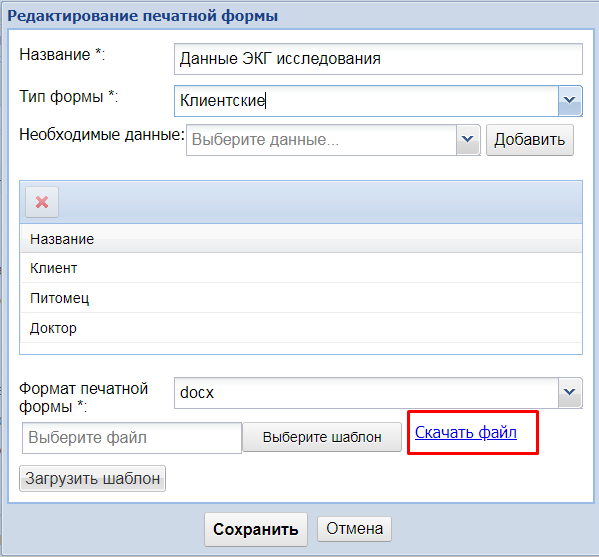Image resolution: width=599 pixels, height=557 pixels.
Task: Click the Выберите шаблон button
Action: point(322,437)
